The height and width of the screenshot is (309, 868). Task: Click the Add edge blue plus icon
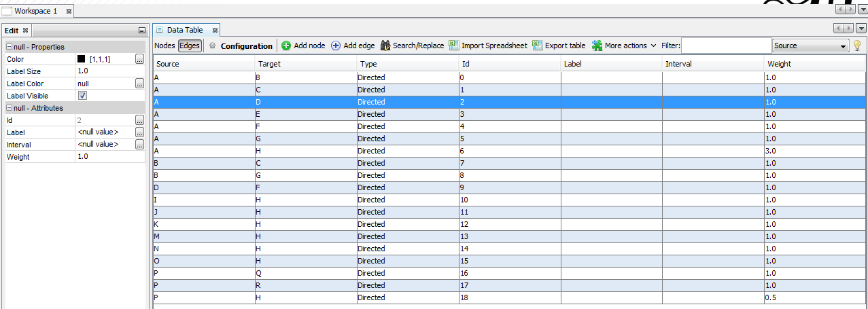pyautogui.click(x=336, y=46)
